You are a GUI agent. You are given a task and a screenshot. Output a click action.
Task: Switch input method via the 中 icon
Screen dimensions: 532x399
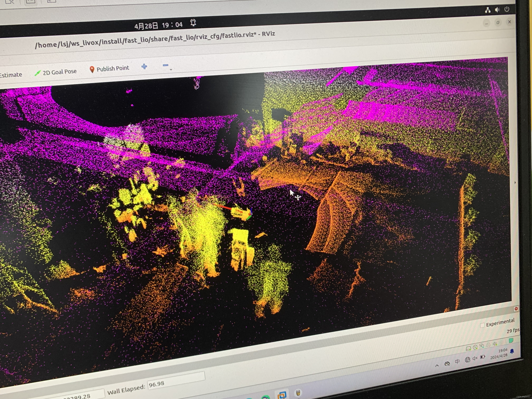tap(457, 362)
